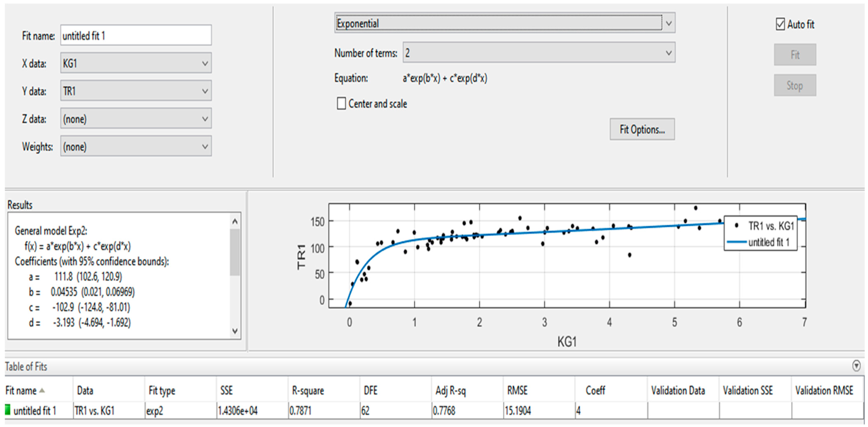This screenshot has width=868, height=427.
Task: Click green color indicator for untitled fit 1
Action: 7,410
